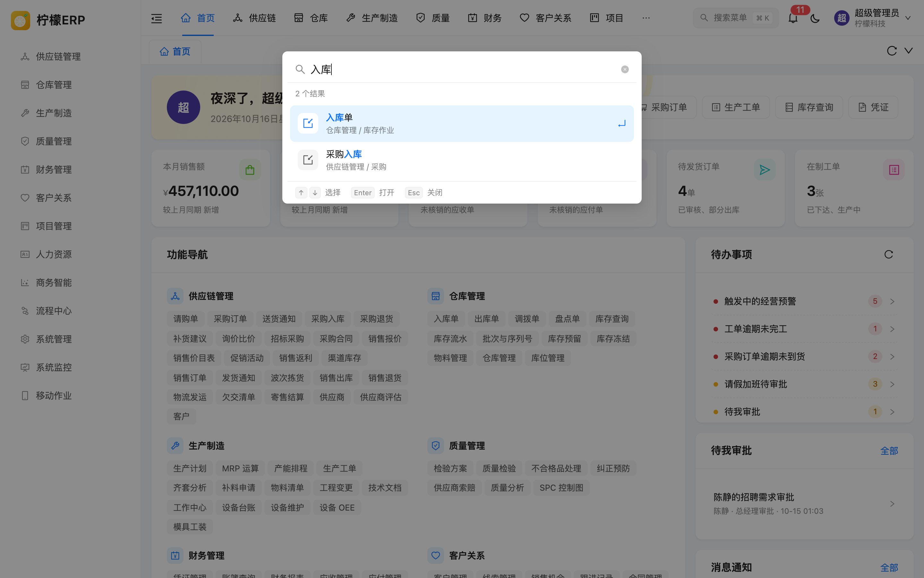Expand the 触发中的经营预警 item
Viewport: 924px width, 578px height.
tap(804, 301)
